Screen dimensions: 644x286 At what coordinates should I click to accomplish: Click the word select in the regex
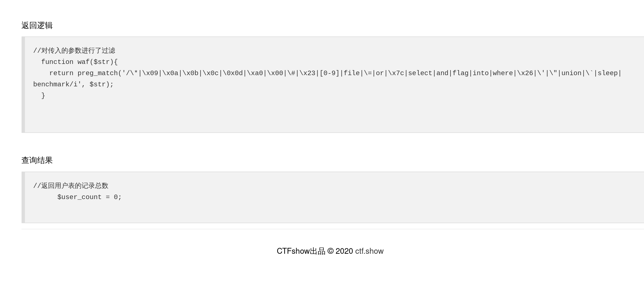(x=420, y=73)
